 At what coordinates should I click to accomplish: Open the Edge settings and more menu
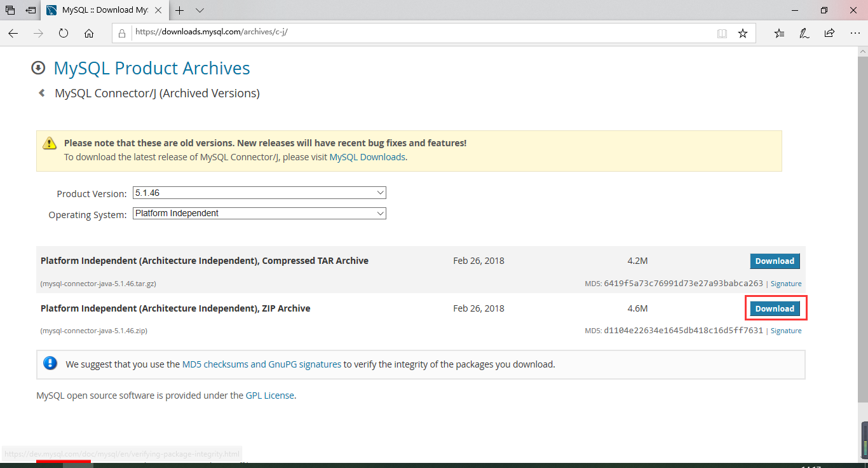(x=855, y=33)
